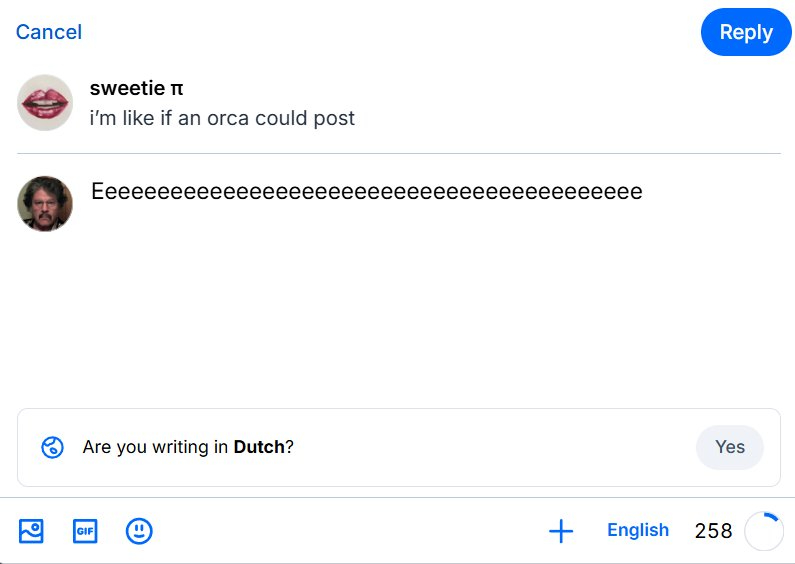795x564 pixels.
Task: Click your own profile avatar
Action: coord(45,204)
